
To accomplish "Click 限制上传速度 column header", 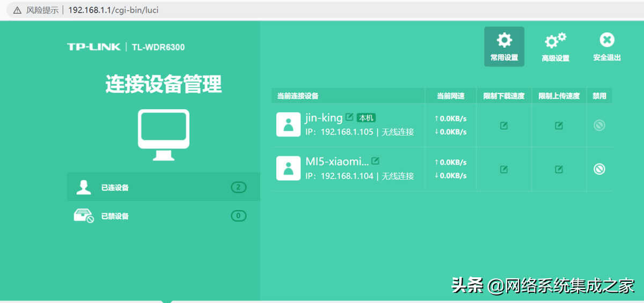I will (559, 96).
